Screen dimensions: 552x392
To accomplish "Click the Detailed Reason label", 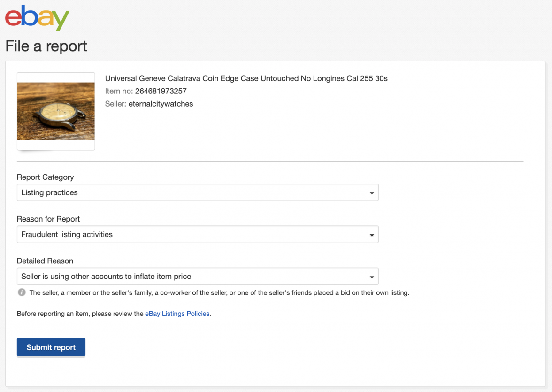I will point(45,261).
